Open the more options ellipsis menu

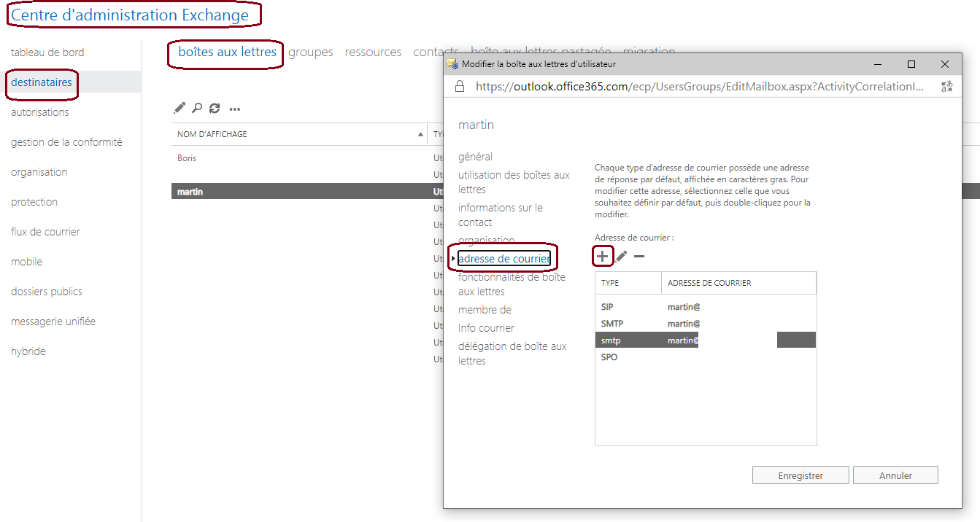tap(235, 109)
